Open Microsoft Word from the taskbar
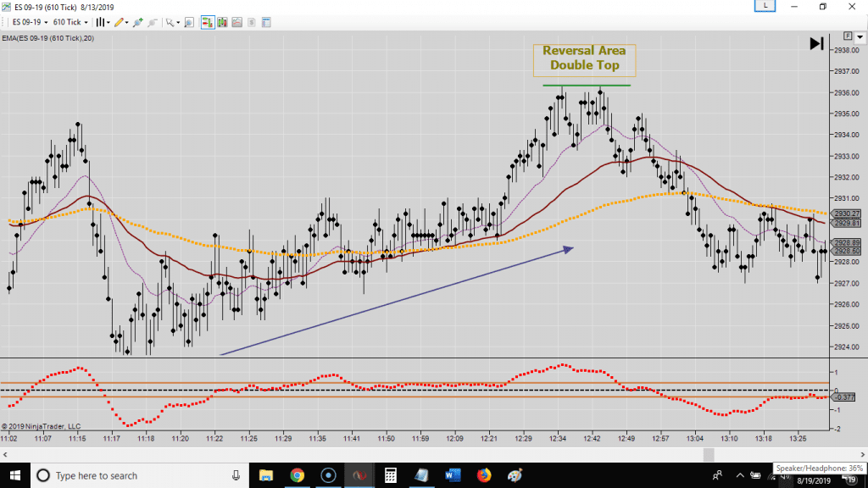This screenshot has width=868, height=488. point(453,475)
